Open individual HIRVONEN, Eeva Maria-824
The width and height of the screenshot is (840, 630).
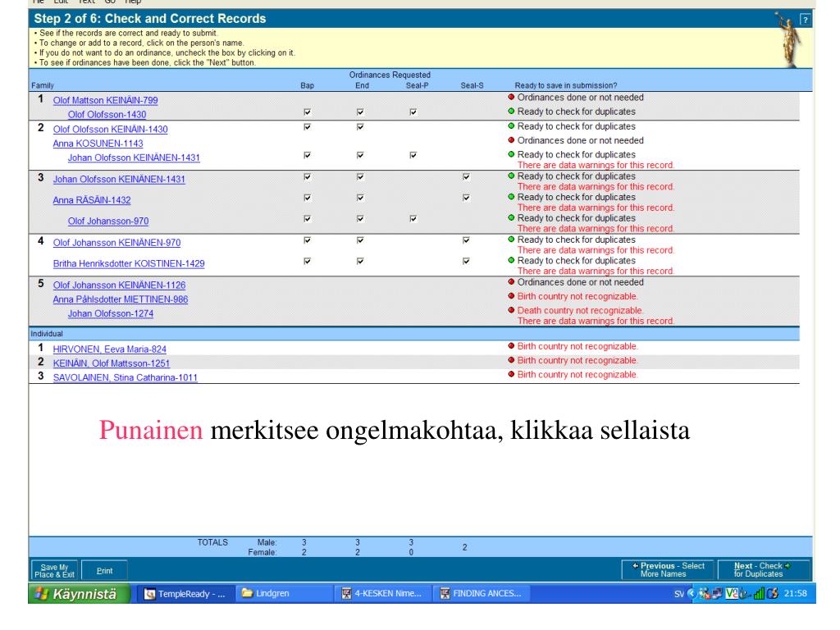click(x=110, y=349)
